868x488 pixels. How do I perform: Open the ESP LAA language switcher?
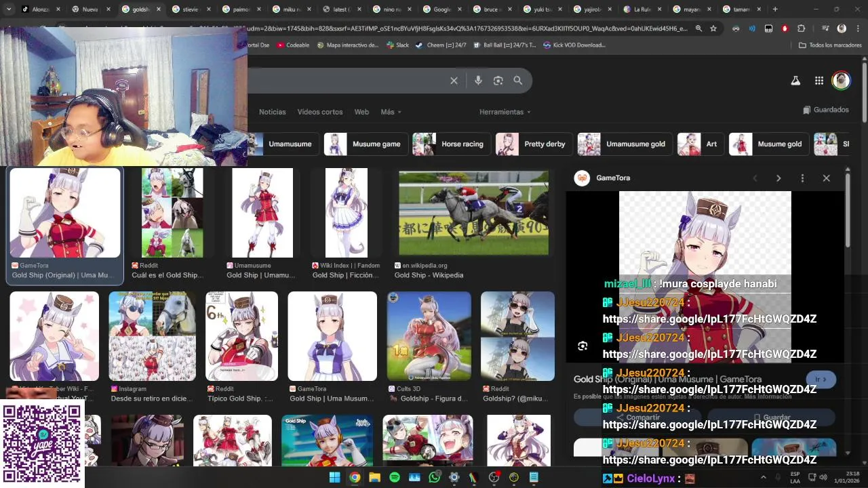[795, 477]
